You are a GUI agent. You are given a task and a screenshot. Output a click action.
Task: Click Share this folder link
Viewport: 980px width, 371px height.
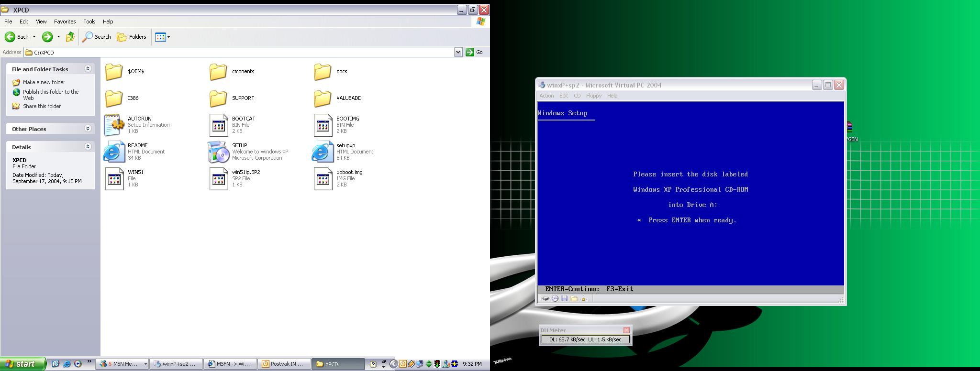click(42, 106)
